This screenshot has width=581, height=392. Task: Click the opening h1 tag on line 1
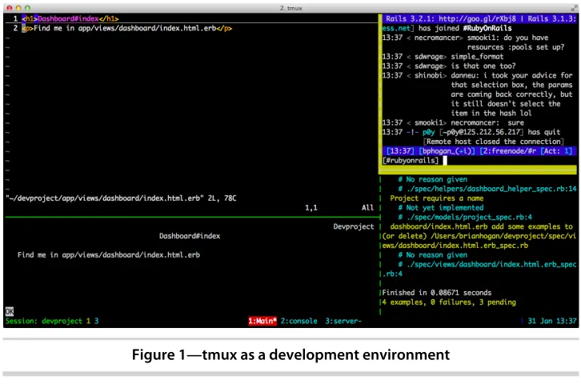tap(30, 18)
